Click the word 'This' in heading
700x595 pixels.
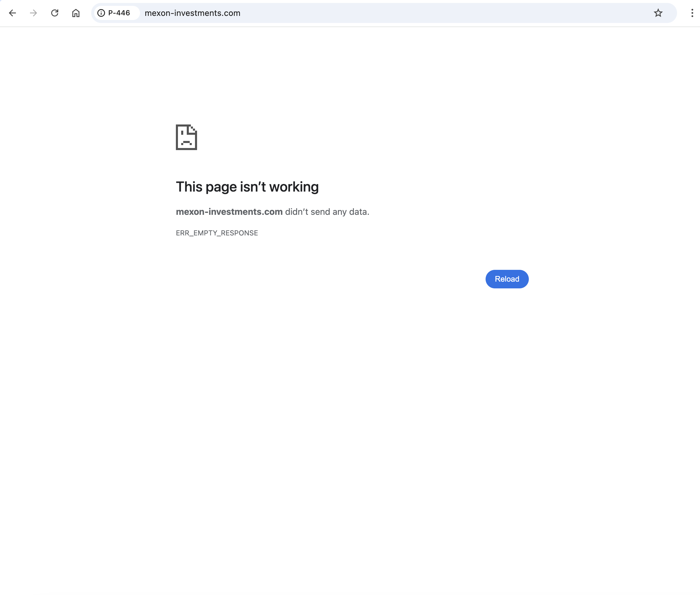[x=189, y=187]
